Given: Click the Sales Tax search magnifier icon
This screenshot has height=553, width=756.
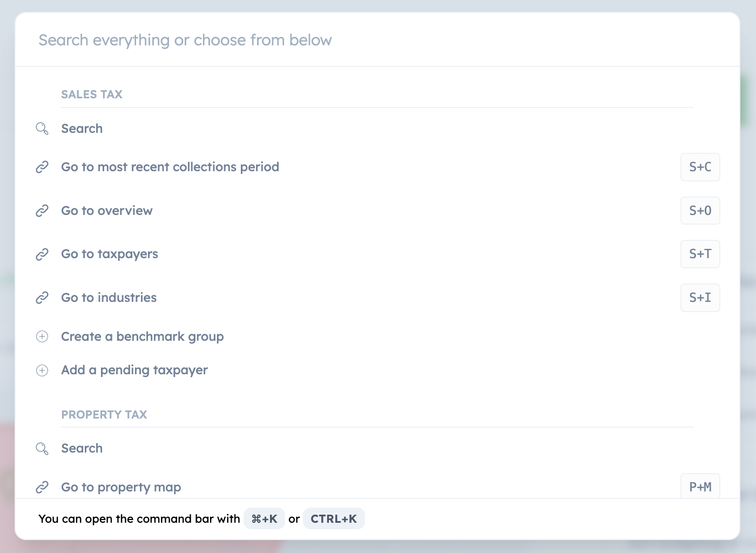Looking at the screenshot, I should (x=42, y=129).
